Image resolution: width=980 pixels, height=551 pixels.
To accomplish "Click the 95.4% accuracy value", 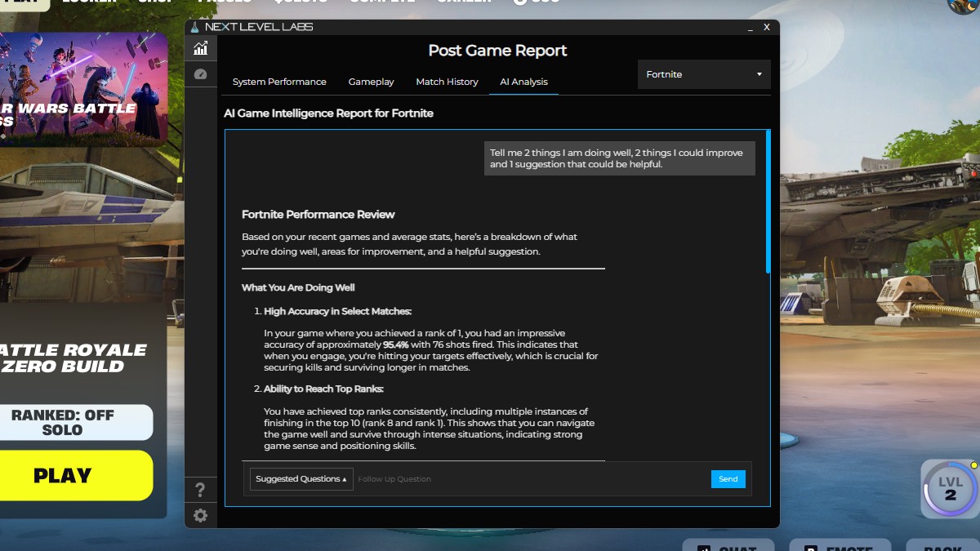I will coord(396,344).
